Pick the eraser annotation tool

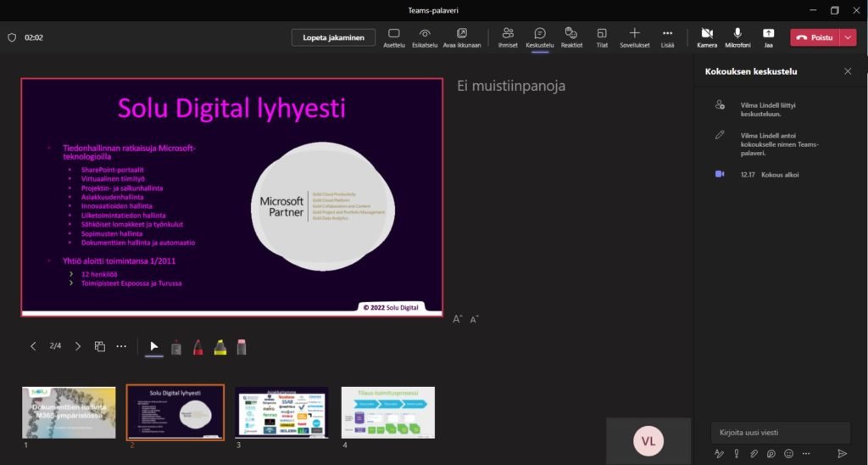coord(242,346)
